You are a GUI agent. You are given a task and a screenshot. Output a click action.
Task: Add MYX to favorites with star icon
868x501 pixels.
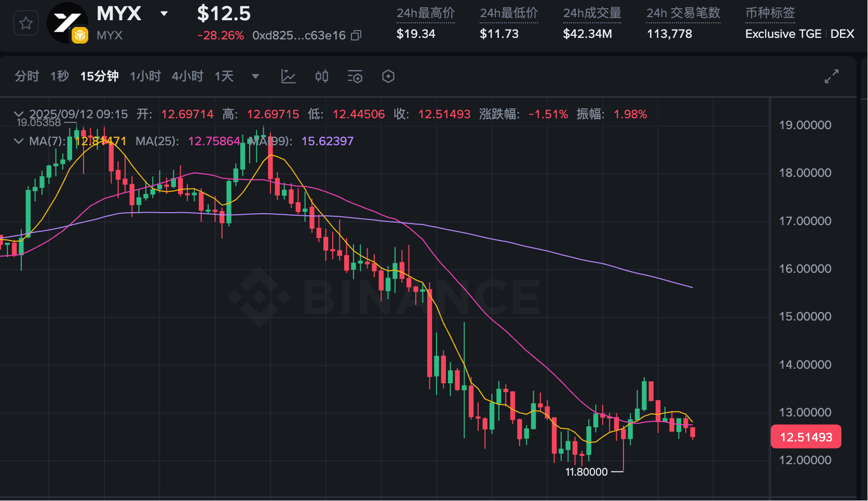point(26,23)
